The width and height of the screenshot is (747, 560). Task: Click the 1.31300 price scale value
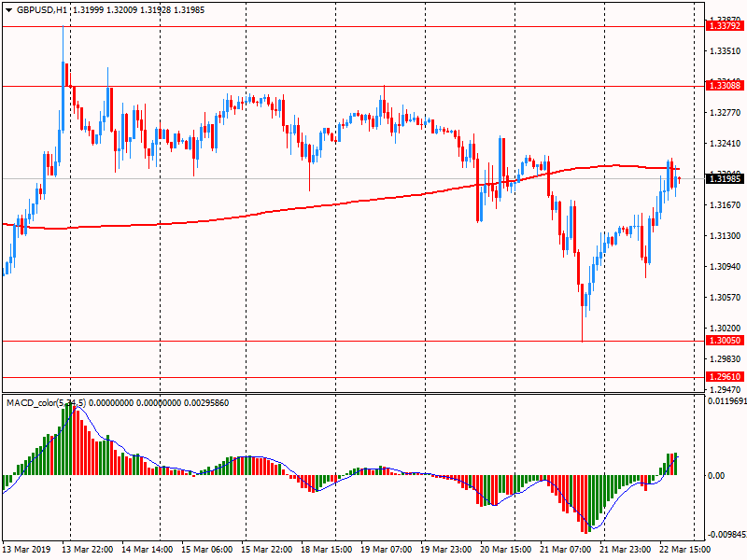click(x=726, y=236)
